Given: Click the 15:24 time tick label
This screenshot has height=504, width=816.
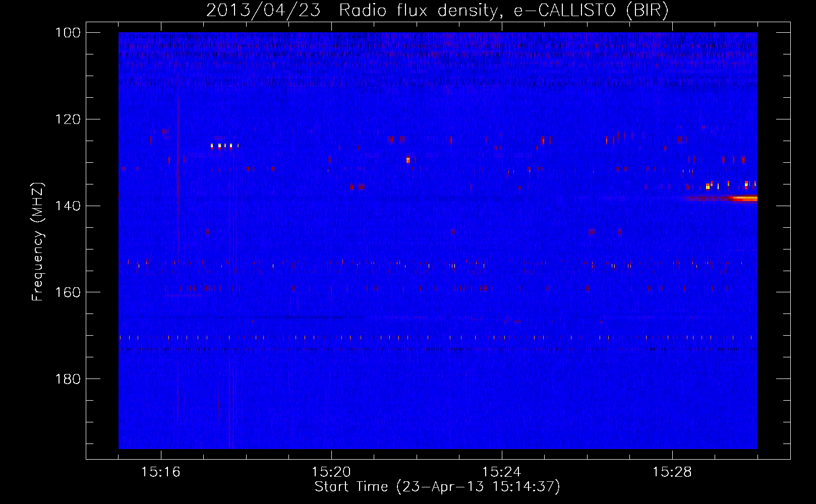Looking at the screenshot, I should pyautogui.click(x=502, y=472).
